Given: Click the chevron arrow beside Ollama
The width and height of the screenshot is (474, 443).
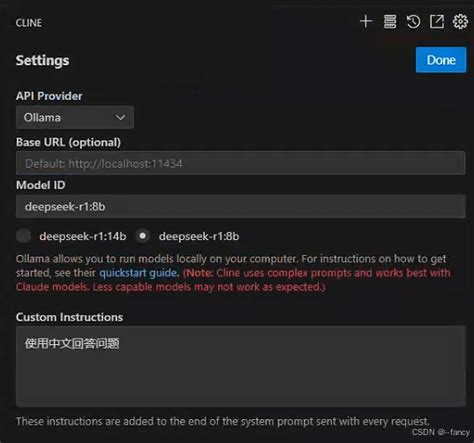Looking at the screenshot, I should click(x=120, y=117).
